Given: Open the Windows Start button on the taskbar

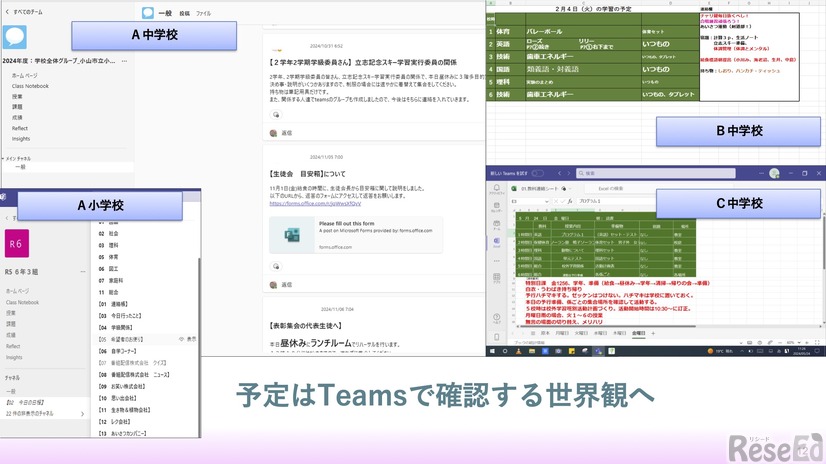Looking at the screenshot, I should point(492,351).
